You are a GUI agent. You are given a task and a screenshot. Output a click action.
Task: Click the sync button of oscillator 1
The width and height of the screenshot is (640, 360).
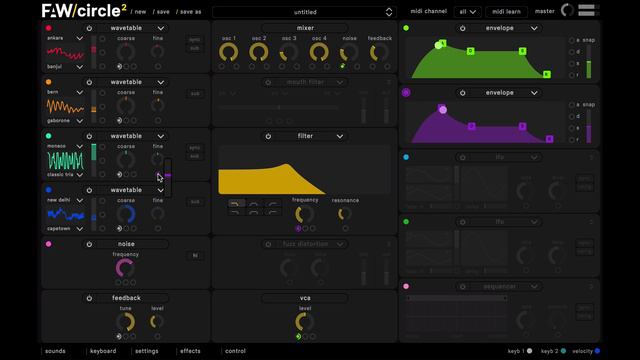(x=195, y=40)
